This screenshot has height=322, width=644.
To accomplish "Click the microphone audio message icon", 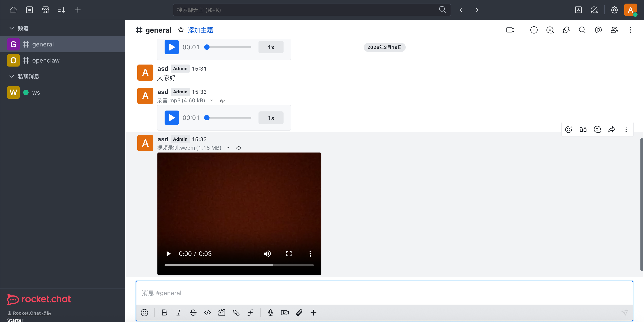I will [270, 313].
